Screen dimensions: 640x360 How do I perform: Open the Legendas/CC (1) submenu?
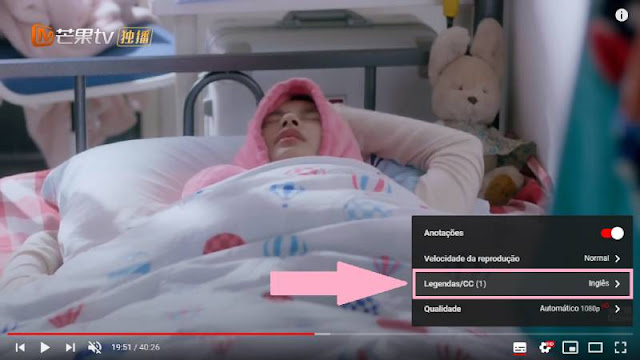point(522,283)
